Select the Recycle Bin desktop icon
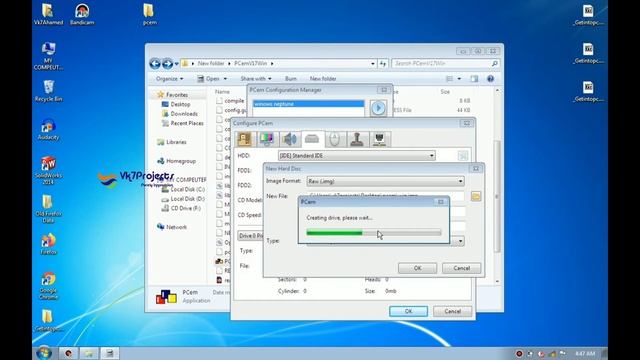Image resolution: width=640 pixels, height=360 pixels. (49, 91)
